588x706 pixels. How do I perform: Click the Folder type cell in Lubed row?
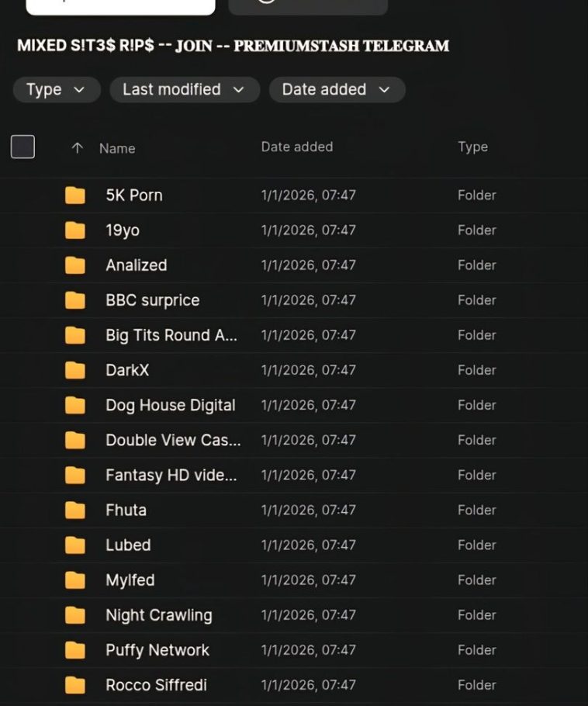click(x=477, y=545)
